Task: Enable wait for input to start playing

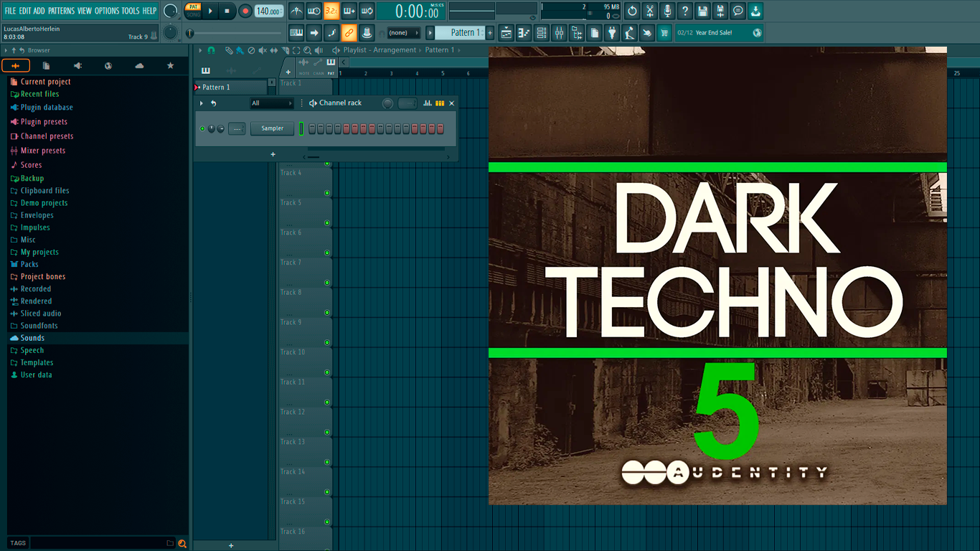Action: pos(314,11)
